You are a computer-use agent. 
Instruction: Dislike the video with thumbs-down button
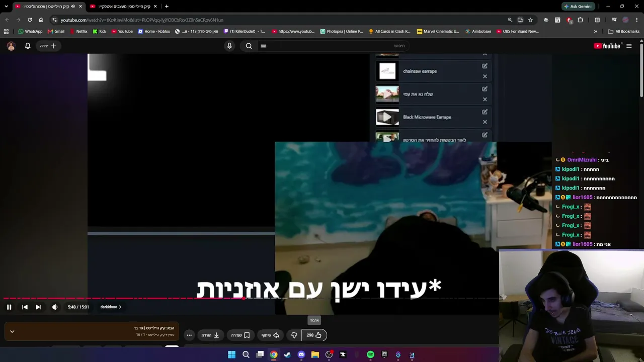click(x=294, y=335)
